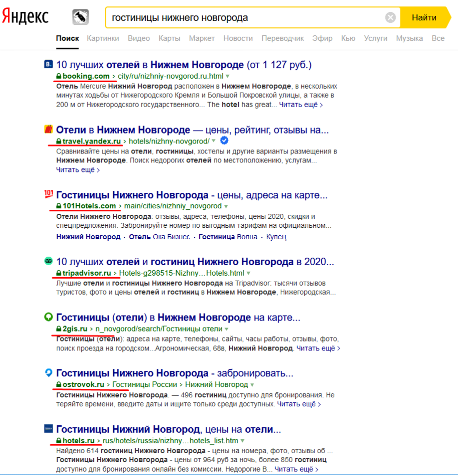Click the 'Купец' sitelink
The width and height of the screenshot is (459, 476).
[276, 237]
